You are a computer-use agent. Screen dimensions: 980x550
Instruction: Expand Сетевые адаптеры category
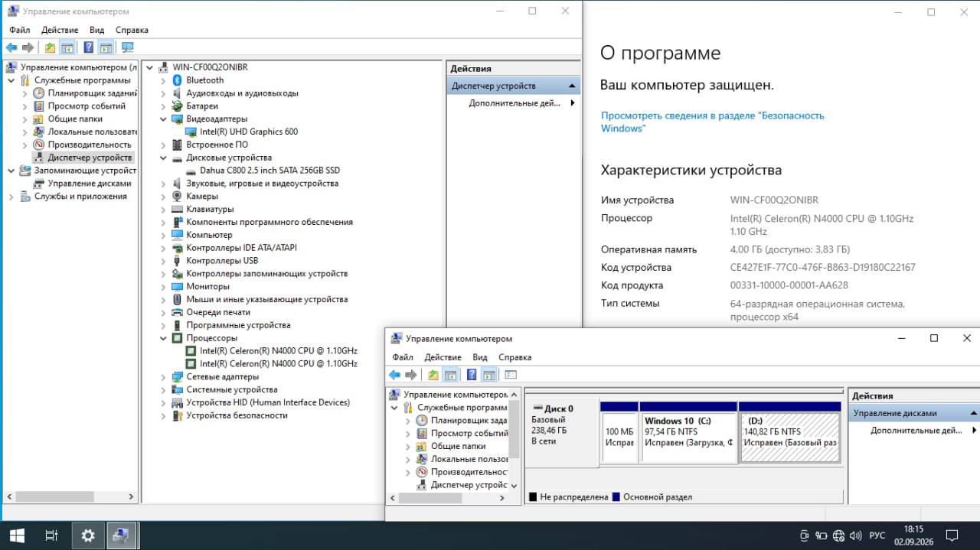tap(163, 377)
